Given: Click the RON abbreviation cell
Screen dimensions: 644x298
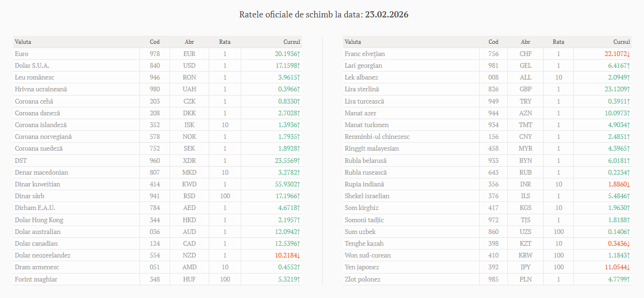Looking at the screenshot, I should pos(189,77).
